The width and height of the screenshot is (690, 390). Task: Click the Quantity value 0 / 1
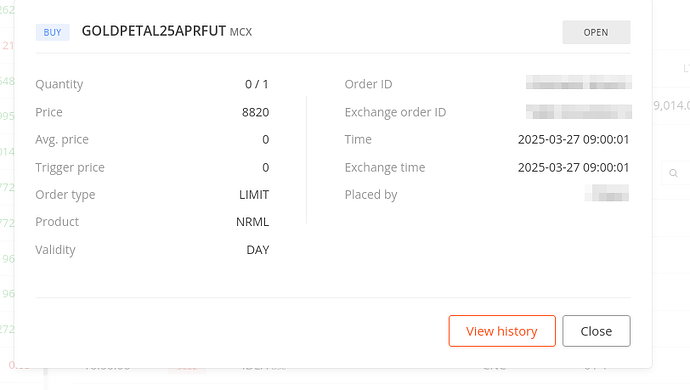click(257, 84)
